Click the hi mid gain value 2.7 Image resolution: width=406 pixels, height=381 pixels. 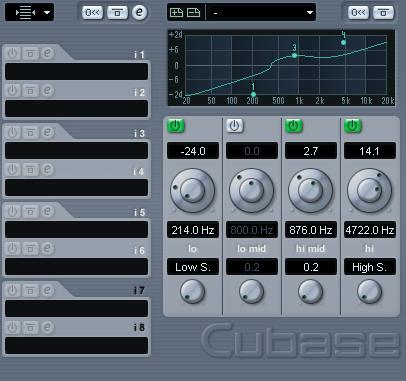(x=311, y=151)
